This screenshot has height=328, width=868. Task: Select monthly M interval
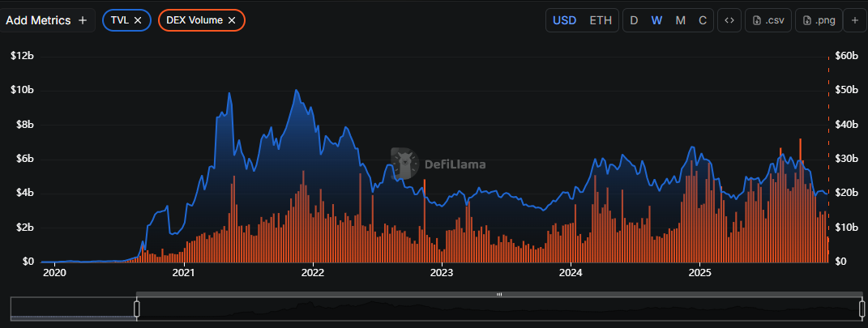[680, 20]
